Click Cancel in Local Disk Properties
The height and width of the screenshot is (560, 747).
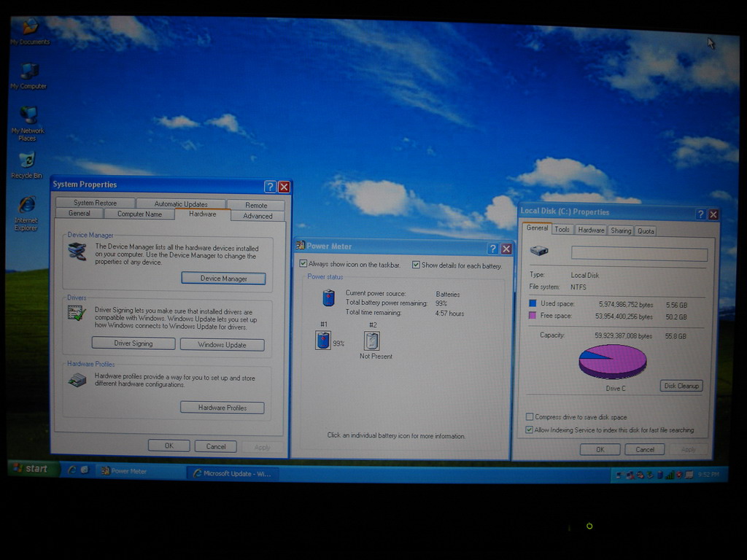(x=645, y=449)
